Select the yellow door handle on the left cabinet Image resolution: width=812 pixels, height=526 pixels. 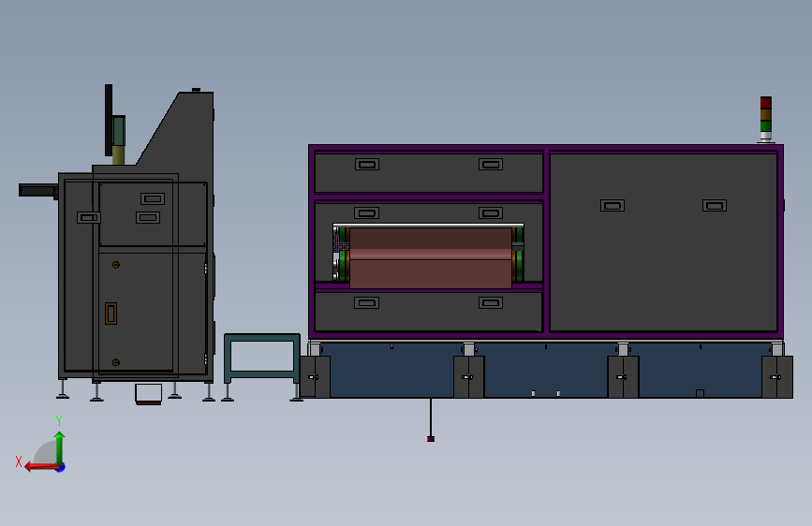(x=111, y=314)
